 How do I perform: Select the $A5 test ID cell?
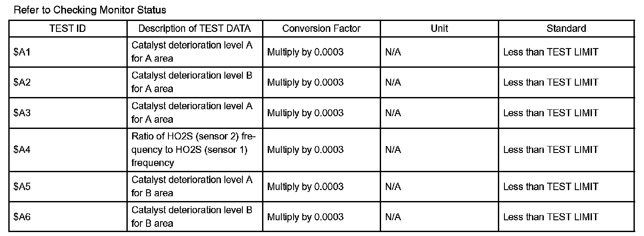pos(68,187)
